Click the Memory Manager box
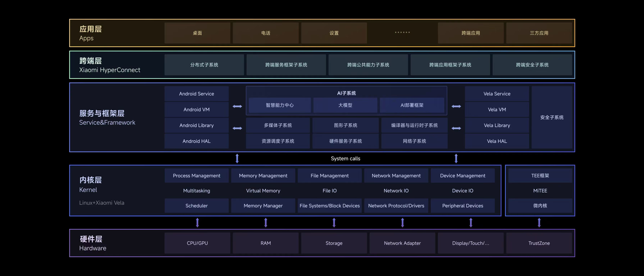Viewport: 644px width, 276px height. [x=263, y=206]
